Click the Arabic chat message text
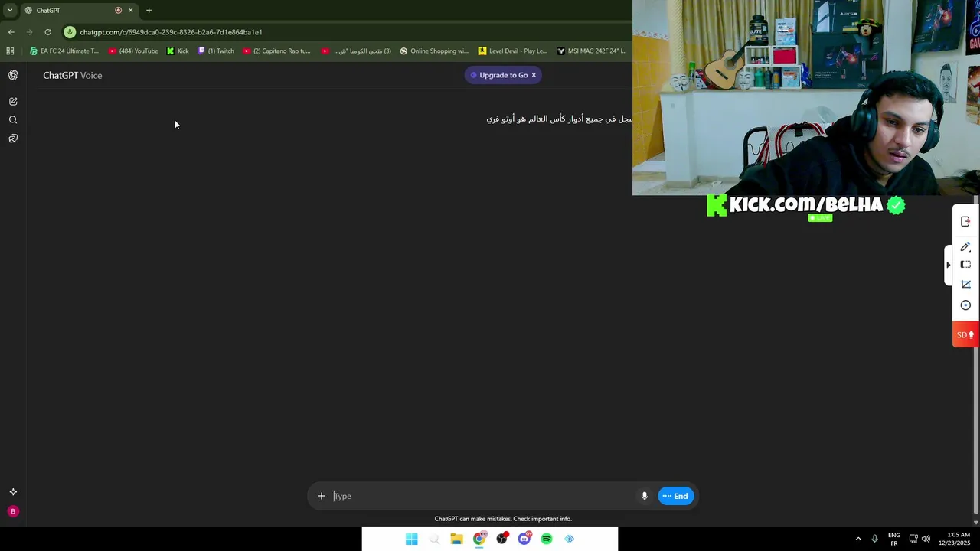 (560, 119)
